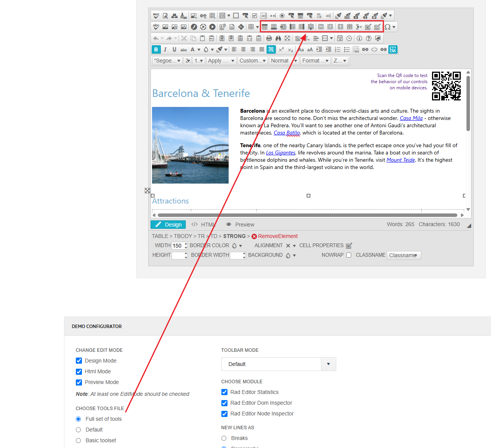Click the Print icon in toolbar
Viewport: 491px width, 448px height.
[x=269, y=38]
